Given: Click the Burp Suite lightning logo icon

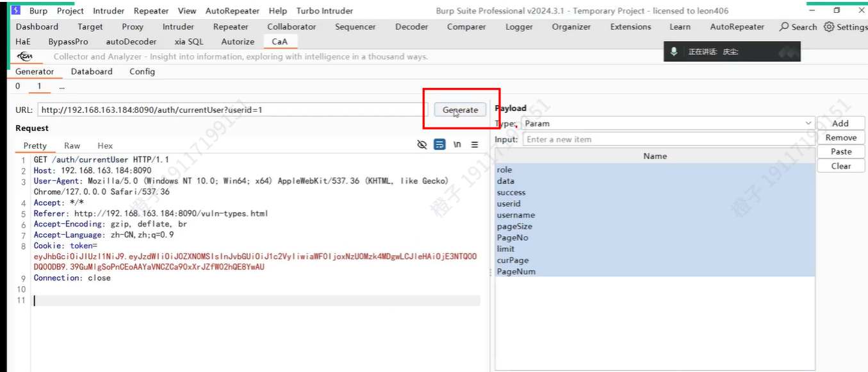Looking at the screenshot, I should tap(15, 10).
